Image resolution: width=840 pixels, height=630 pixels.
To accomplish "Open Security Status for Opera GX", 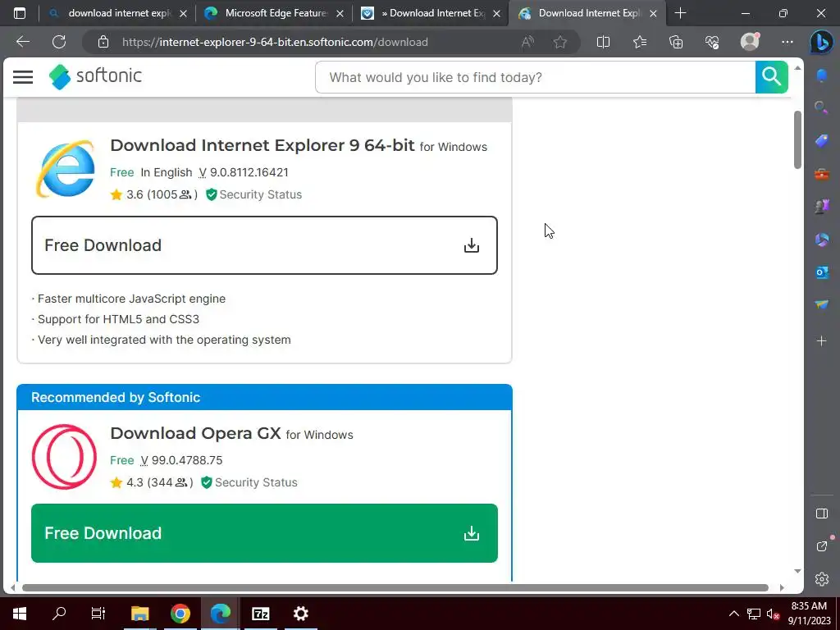I will (x=249, y=482).
